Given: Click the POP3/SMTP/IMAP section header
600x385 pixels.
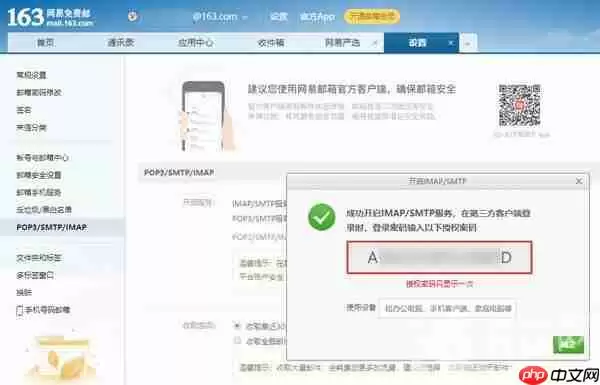Looking at the screenshot, I should pyautogui.click(x=179, y=173).
